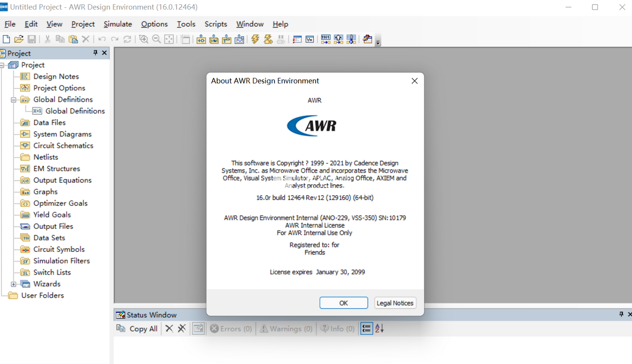The image size is (632, 364).
Task: Select Data Sets in project tree
Action: coord(49,238)
